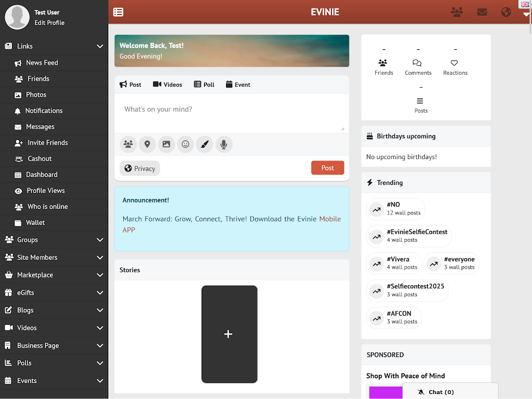Open Dashboard in the sidebar

tap(54, 175)
